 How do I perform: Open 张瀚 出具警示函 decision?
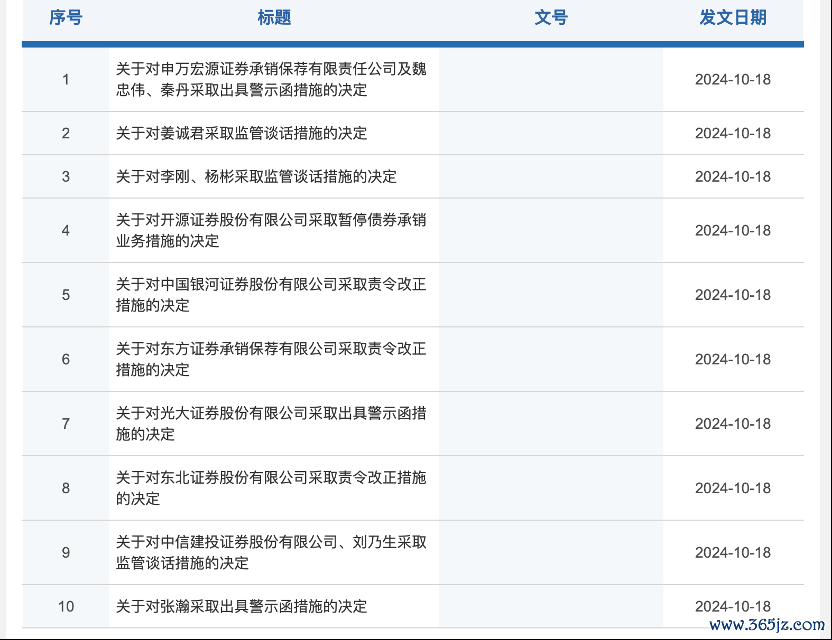pos(241,607)
